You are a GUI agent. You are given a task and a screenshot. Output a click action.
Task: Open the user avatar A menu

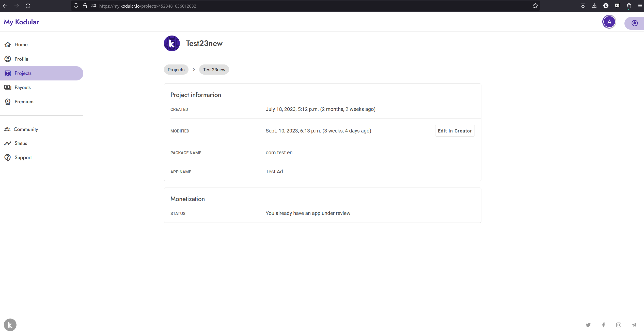(609, 22)
